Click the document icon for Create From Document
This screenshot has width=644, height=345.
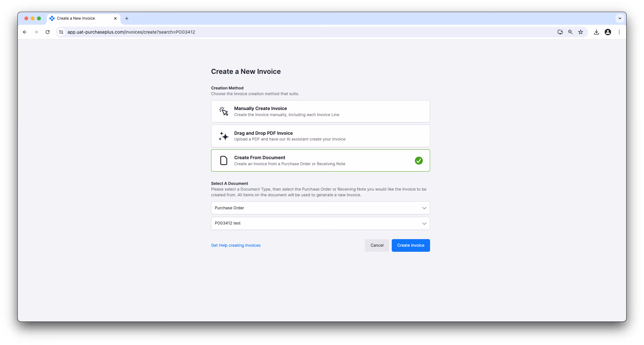223,160
